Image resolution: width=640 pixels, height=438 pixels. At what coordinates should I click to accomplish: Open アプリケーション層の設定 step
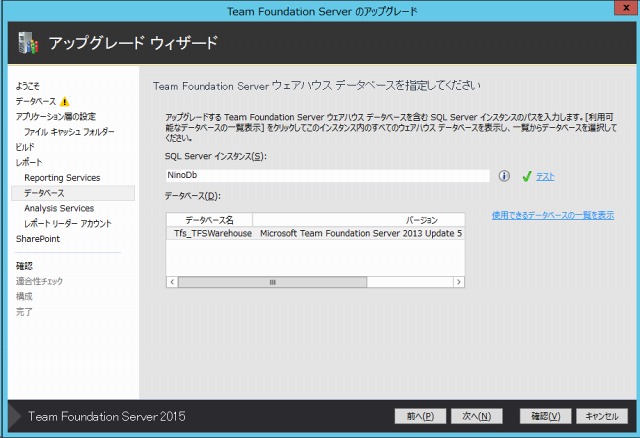(56, 116)
